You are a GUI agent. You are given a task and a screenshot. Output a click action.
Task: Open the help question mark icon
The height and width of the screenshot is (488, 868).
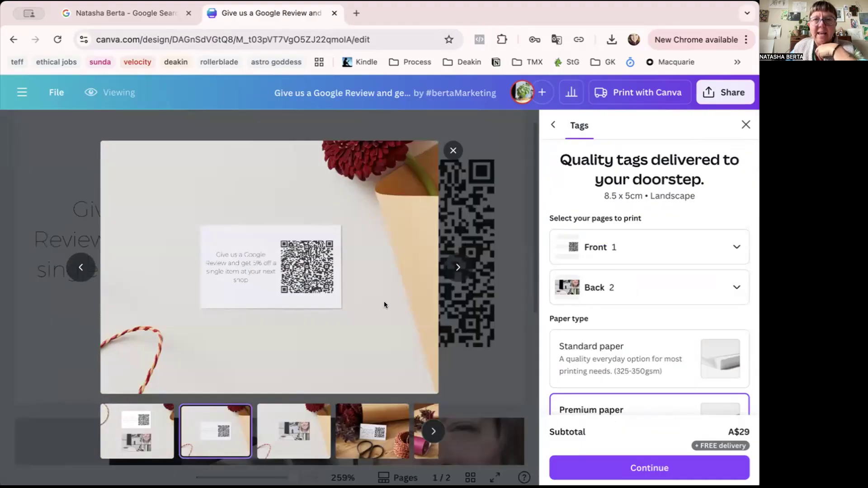point(524,478)
